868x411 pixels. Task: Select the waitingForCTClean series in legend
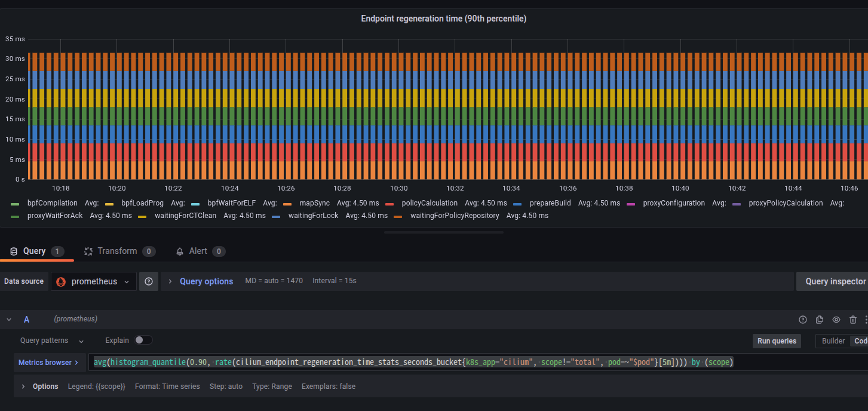(x=186, y=216)
